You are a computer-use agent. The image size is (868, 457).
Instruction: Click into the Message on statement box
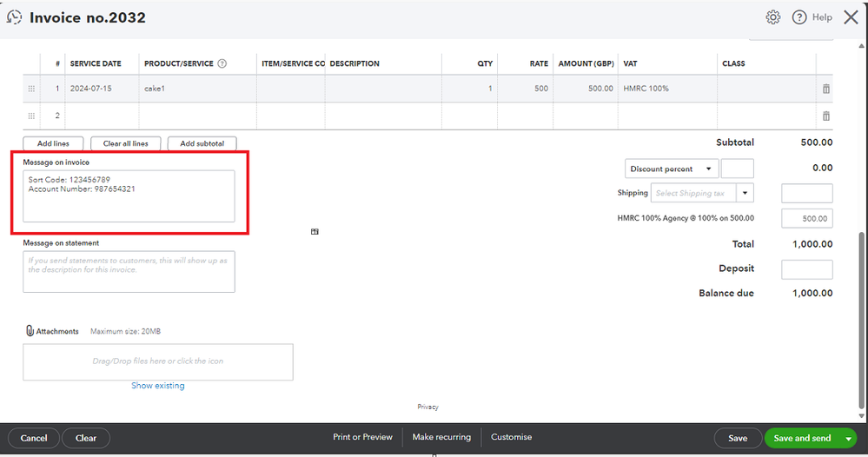129,272
